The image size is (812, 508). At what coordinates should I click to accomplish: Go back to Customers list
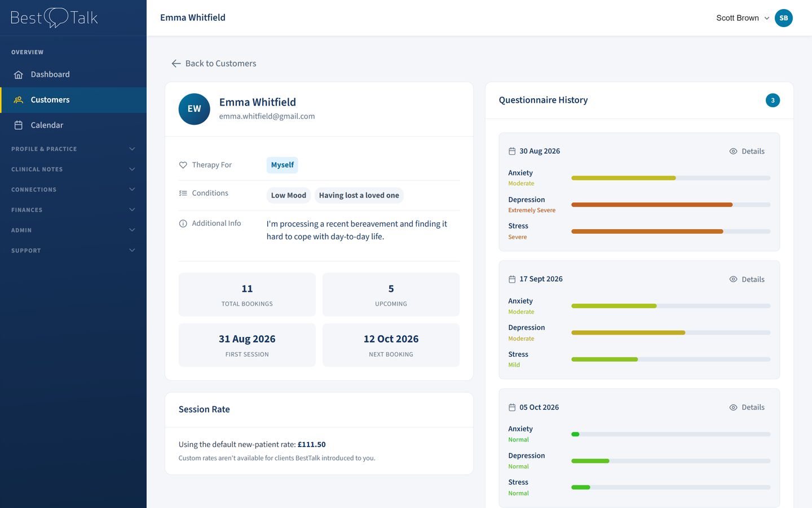214,64
